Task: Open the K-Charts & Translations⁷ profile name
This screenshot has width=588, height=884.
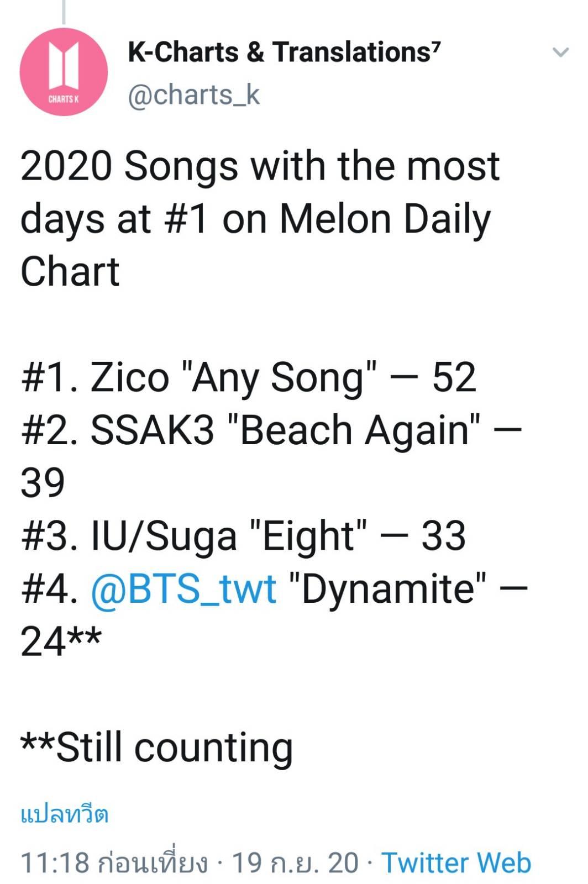Action: pos(284,52)
